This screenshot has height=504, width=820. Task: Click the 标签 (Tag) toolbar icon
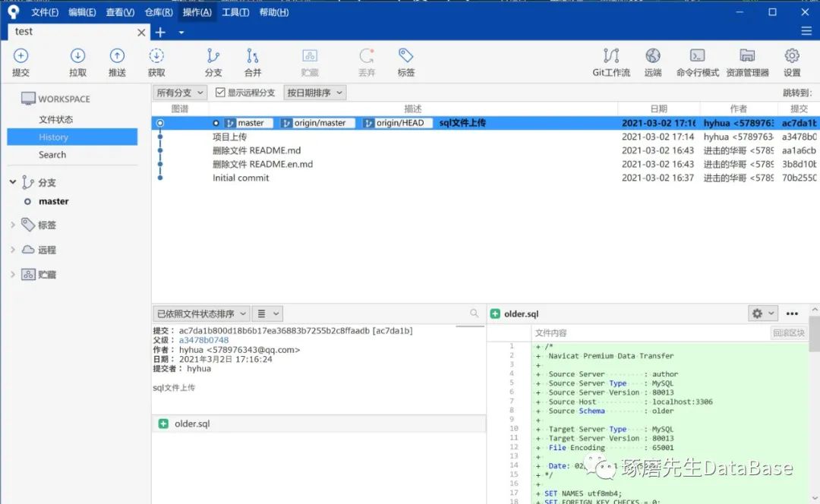tap(405, 61)
